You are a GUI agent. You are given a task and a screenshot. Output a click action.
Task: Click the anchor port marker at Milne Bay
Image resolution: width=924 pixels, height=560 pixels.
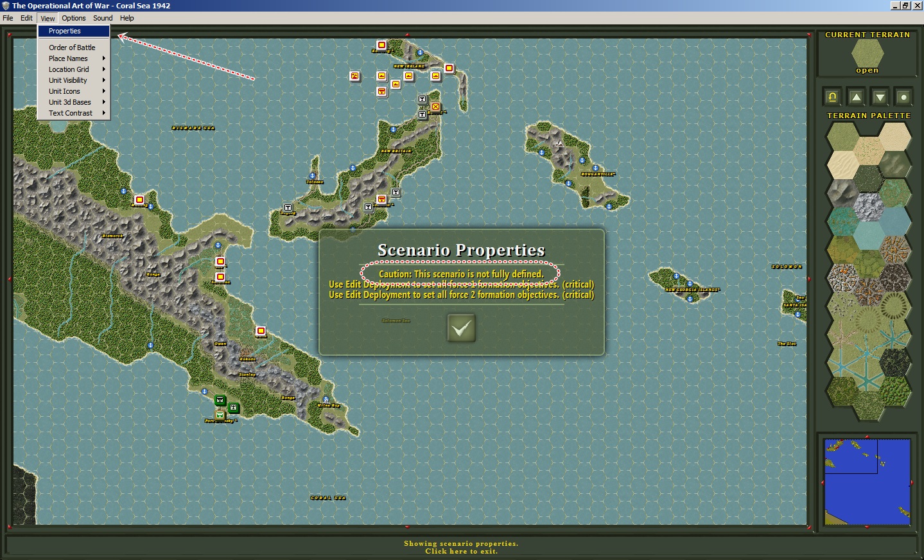(326, 399)
